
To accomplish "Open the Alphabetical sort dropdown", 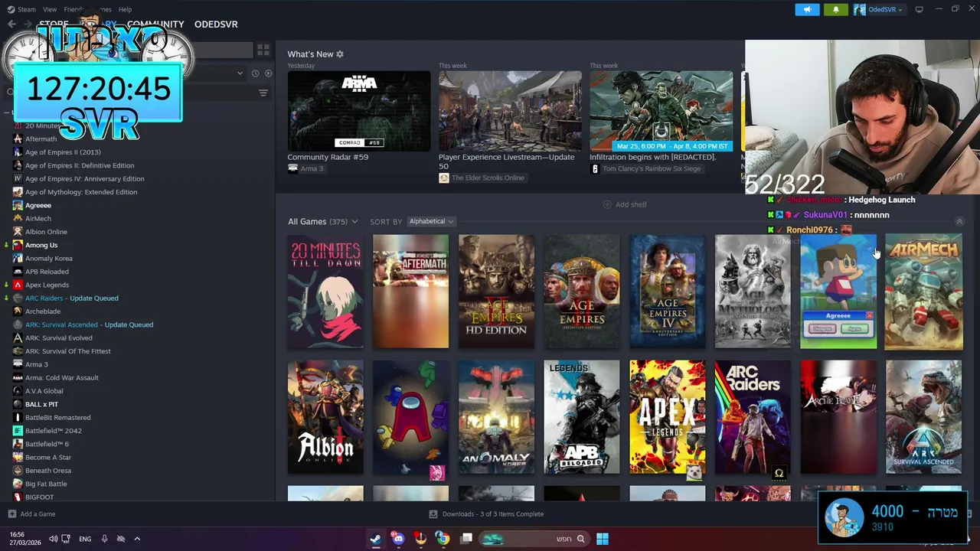I will (x=432, y=222).
